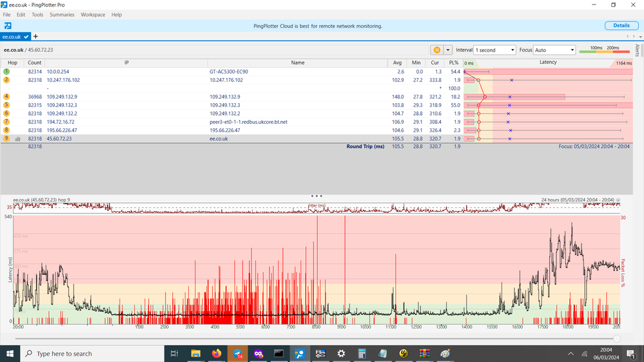Click the hop 9 orange circle icon
The image size is (644, 362).
(x=6, y=138)
